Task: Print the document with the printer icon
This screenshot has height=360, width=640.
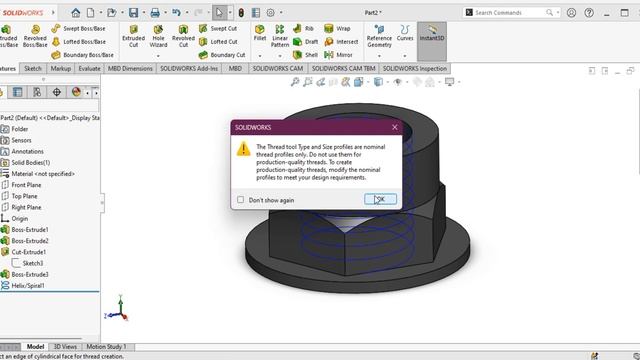Action: (x=155, y=13)
